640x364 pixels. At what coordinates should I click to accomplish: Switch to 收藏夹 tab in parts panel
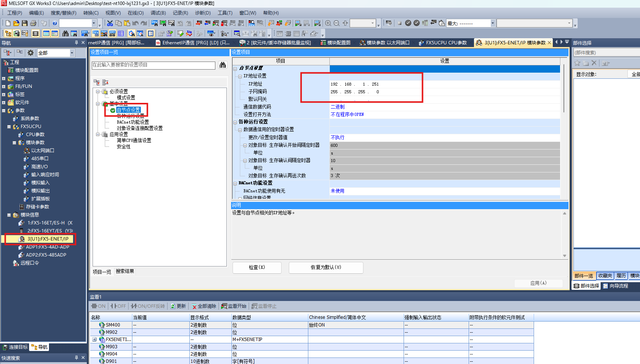tap(605, 276)
